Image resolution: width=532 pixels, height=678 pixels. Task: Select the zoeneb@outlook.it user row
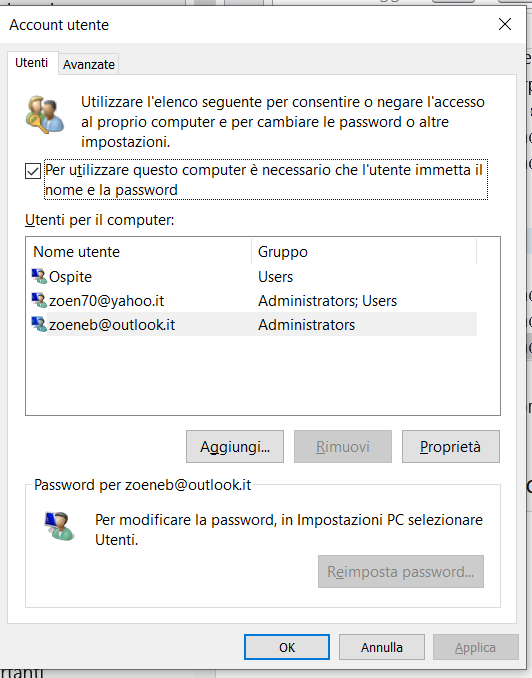pos(254,324)
